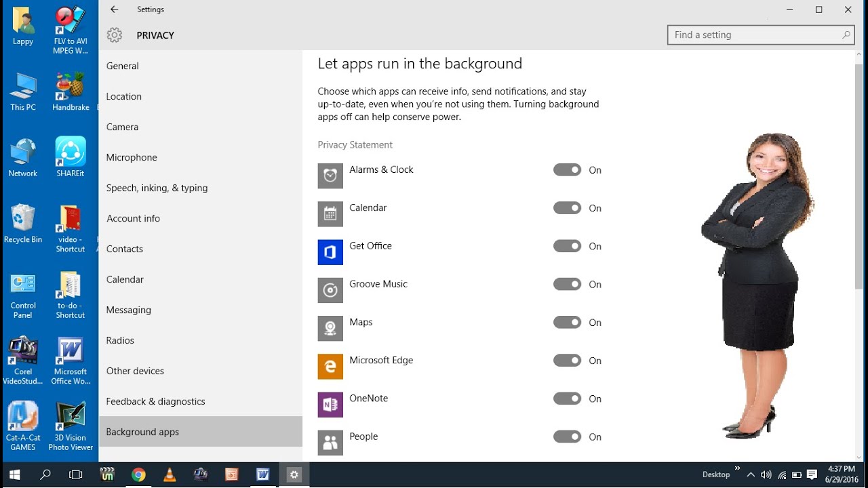The image size is (868, 488).
Task: Open the Other devices section
Action: [201, 371]
